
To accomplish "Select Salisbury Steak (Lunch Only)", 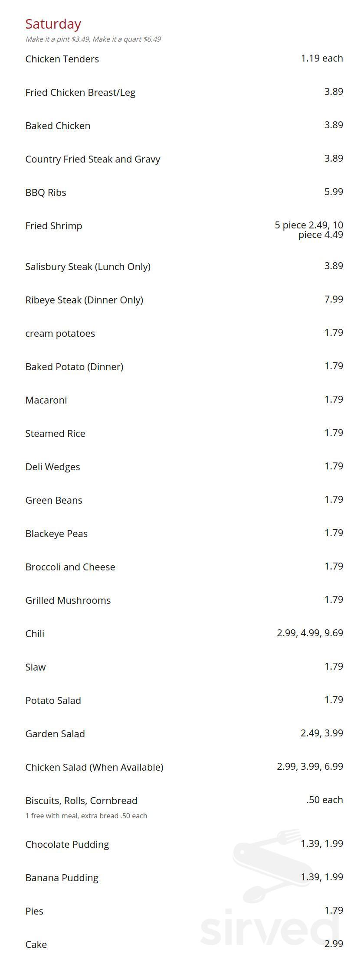I will (x=88, y=267).
